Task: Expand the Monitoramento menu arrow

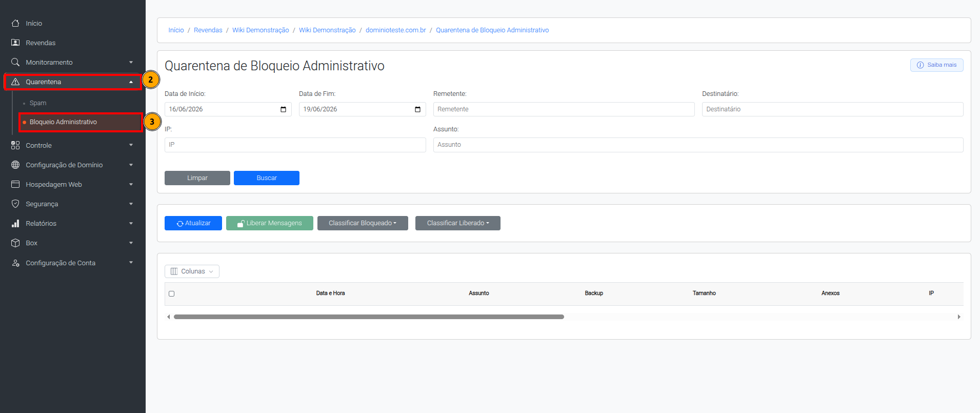Action: pos(131,62)
